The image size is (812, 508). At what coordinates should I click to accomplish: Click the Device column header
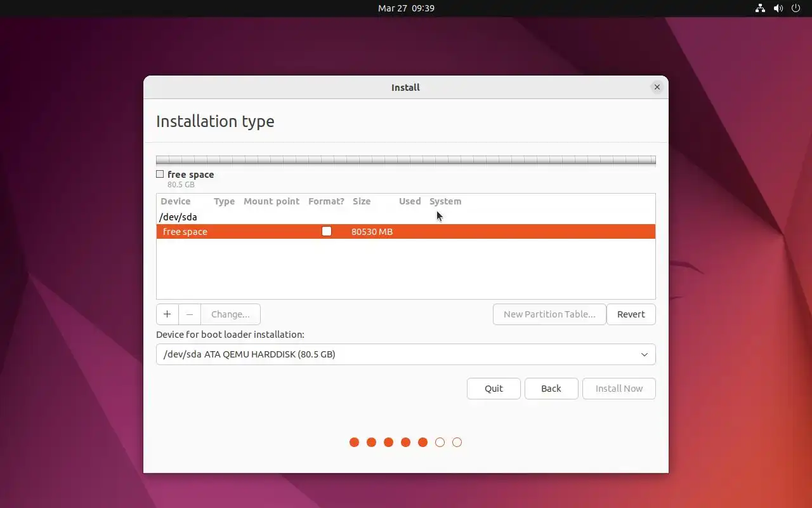click(x=176, y=201)
